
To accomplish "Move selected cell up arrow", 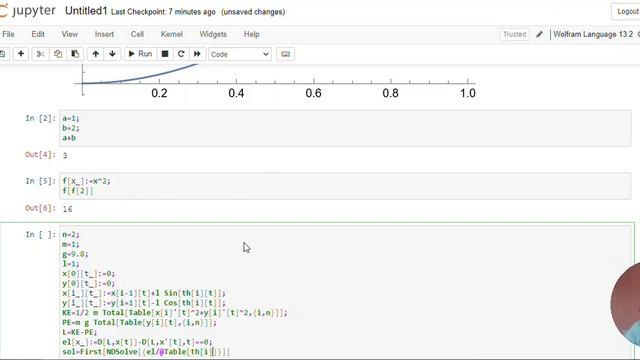I will pos(96,54).
